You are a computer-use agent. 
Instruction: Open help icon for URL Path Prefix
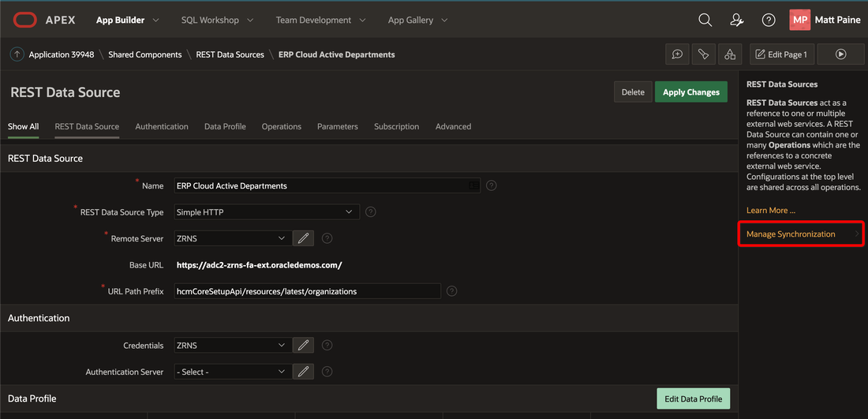tap(451, 290)
